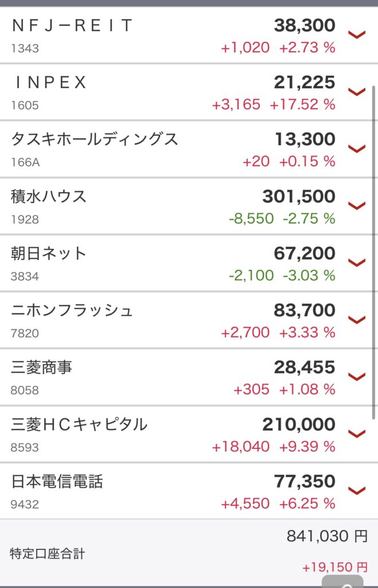Image resolution: width=378 pixels, height=588 pixels.
Task: Select the 三菱商事 stock name
Action: [x=41, y=367]
